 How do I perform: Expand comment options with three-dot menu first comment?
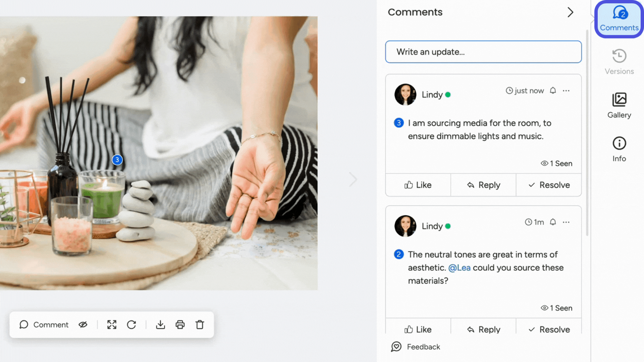566,90
